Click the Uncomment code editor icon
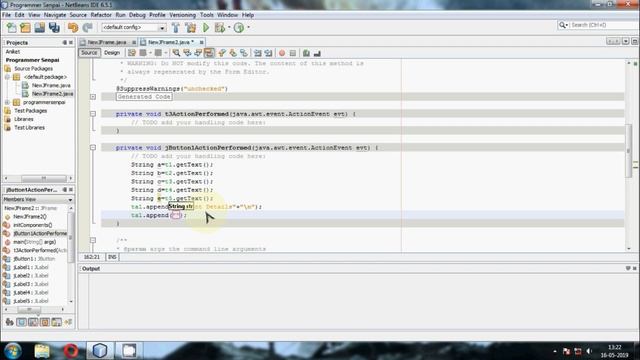The image size is (640, 360). point(317,53)
